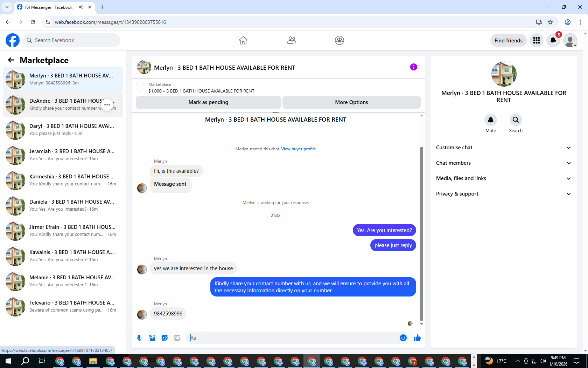Send a thumbs-up like

click(417, 338)
